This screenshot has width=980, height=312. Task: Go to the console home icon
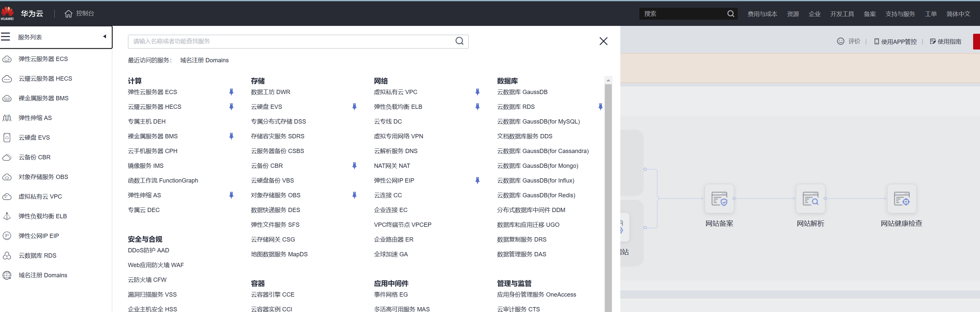69,14
